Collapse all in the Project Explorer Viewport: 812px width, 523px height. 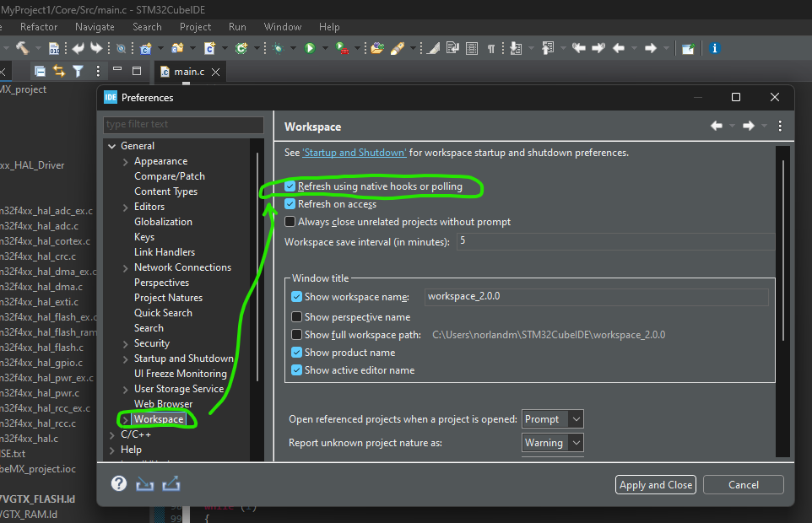click(40, 71)
